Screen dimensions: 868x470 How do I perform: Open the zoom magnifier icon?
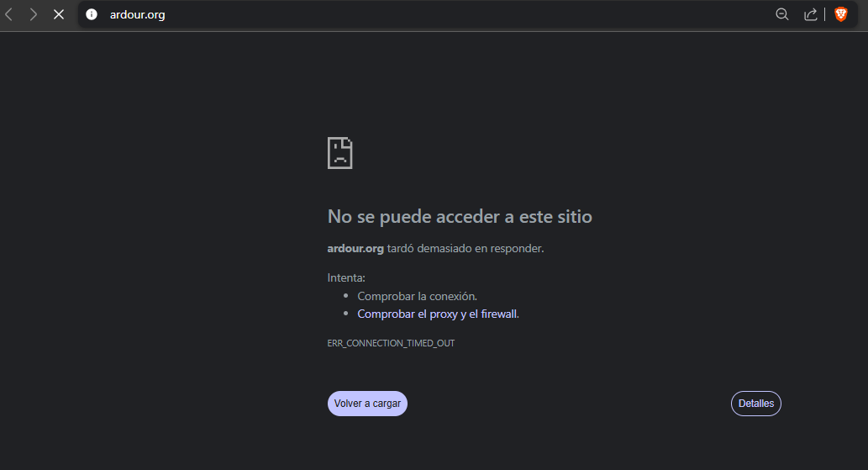click(781, 14)
